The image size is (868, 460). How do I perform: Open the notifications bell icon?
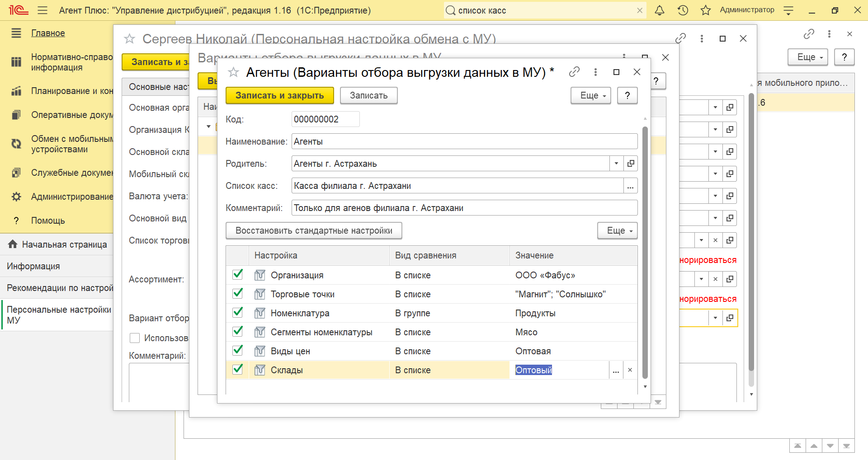(x=660, y=10)
